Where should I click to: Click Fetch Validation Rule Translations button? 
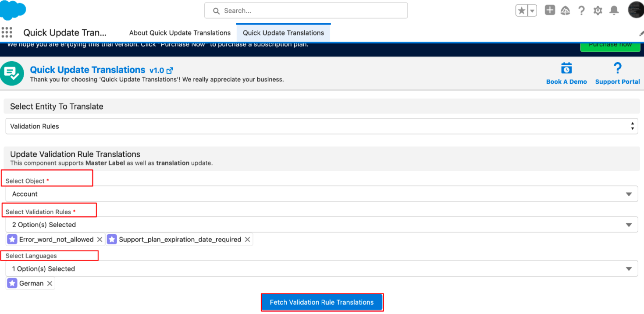[x=322, y=302]
